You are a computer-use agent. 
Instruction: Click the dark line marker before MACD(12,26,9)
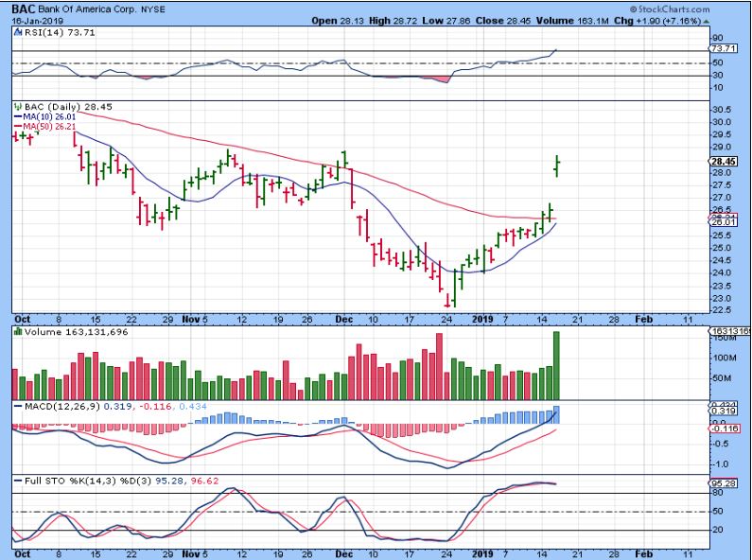tap(18, 406)
